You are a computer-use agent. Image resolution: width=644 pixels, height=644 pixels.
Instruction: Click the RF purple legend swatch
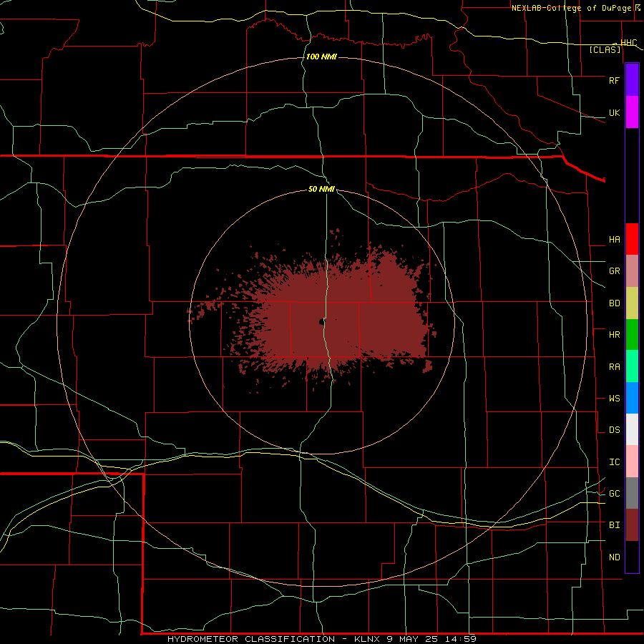coord(632,80)
